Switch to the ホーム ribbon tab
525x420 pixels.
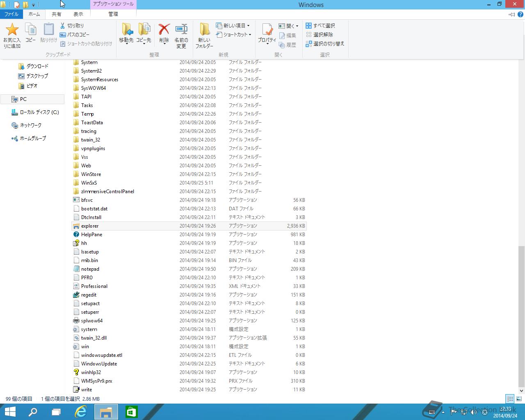(x=34, y=14)
